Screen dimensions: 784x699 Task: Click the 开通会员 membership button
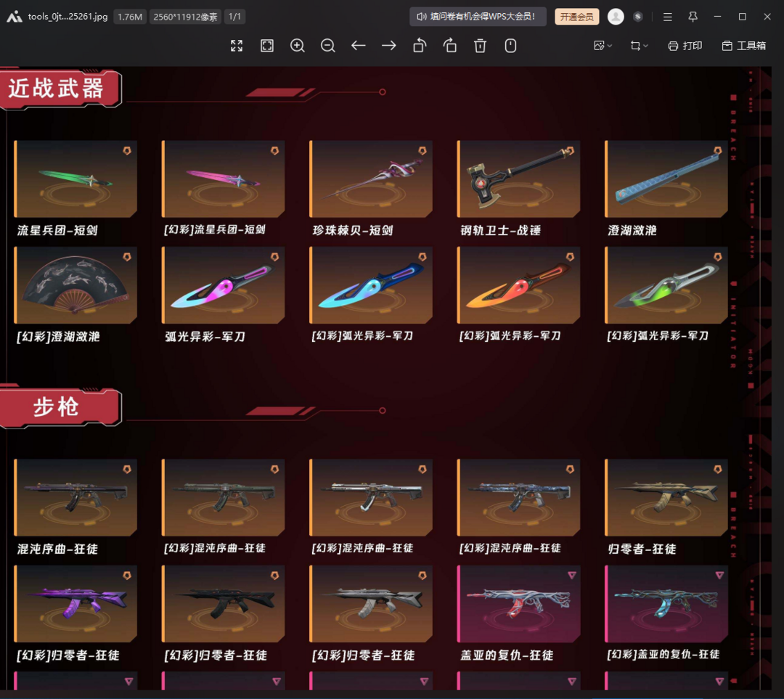pos(576,17)
